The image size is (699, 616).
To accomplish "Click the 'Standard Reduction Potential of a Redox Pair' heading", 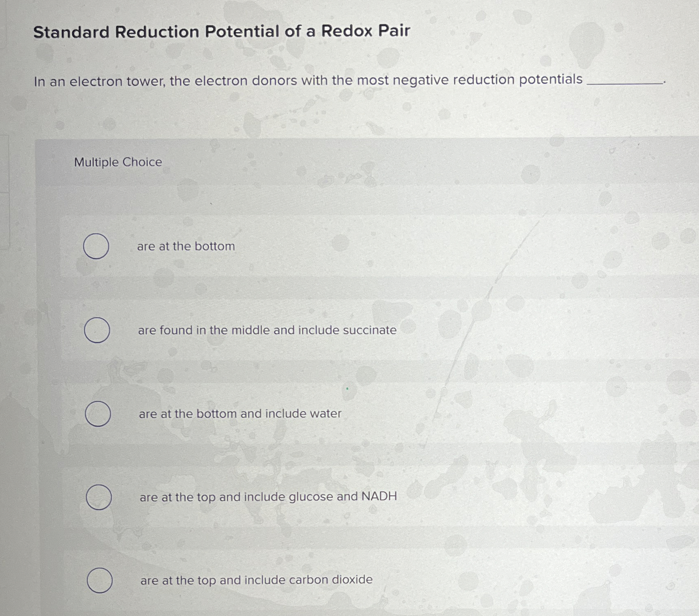I will coord(221,31).
